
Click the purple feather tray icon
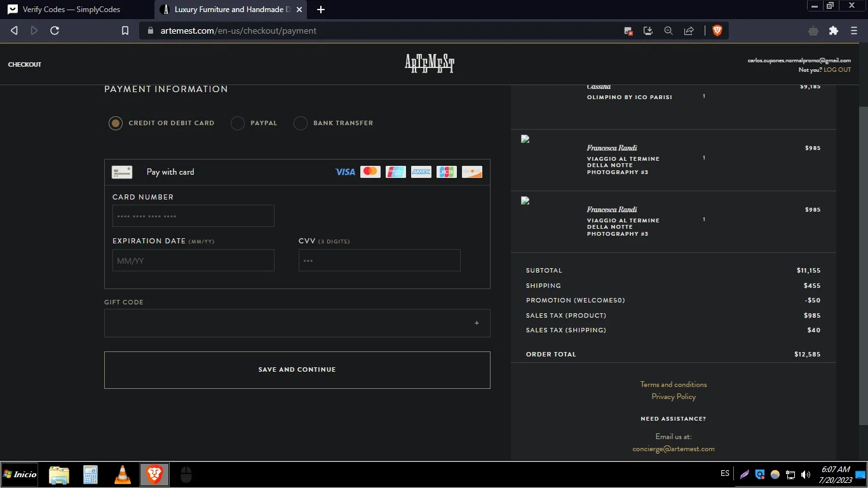(745, 475)
